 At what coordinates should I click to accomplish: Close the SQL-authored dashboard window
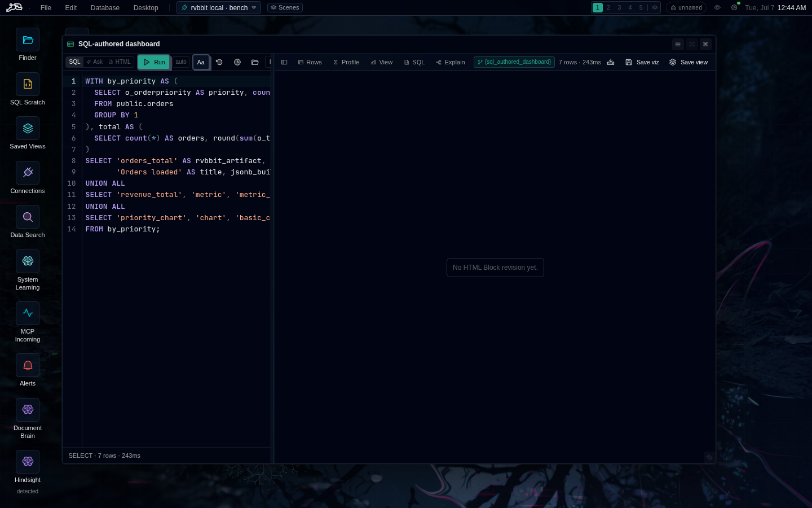[x=705, y=44]
